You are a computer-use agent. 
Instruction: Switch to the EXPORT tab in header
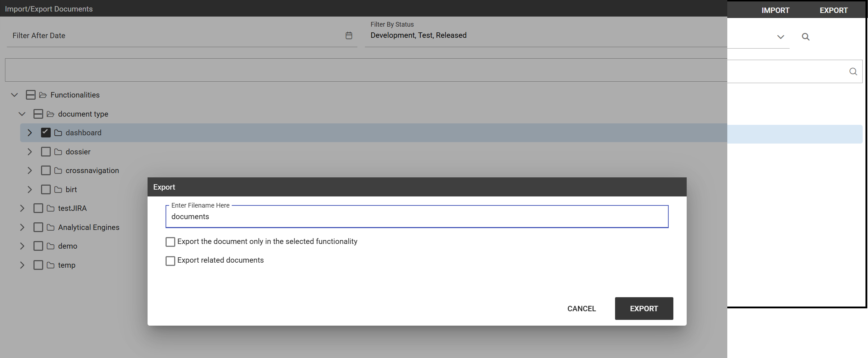(834, 10)
